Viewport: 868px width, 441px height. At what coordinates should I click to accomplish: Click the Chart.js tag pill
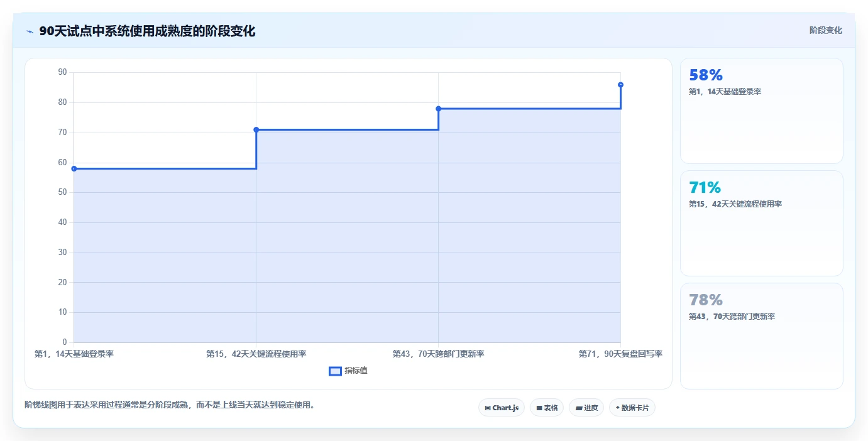502,408
